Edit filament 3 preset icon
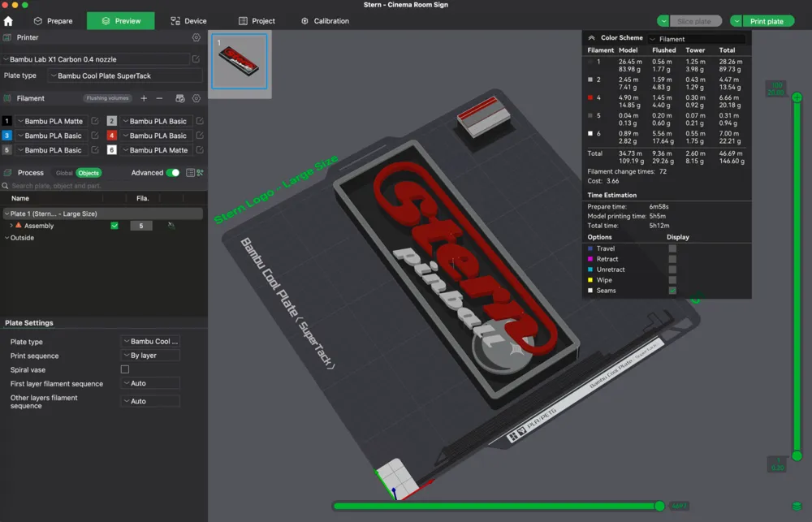Viewport: 812px width, 522px height. click(x=95, y=136)
